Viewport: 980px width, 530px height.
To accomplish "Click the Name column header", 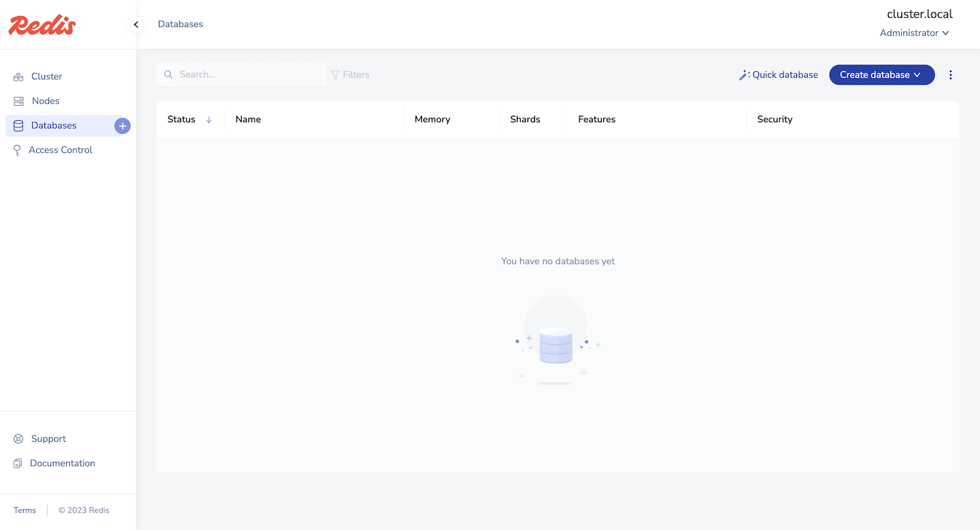I will tap(248, 120).
